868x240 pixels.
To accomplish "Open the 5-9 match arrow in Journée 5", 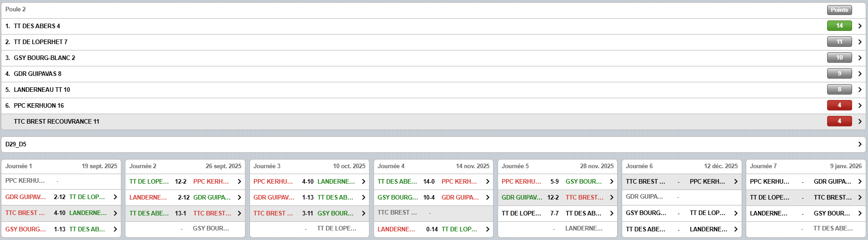I will click(611, 181).
